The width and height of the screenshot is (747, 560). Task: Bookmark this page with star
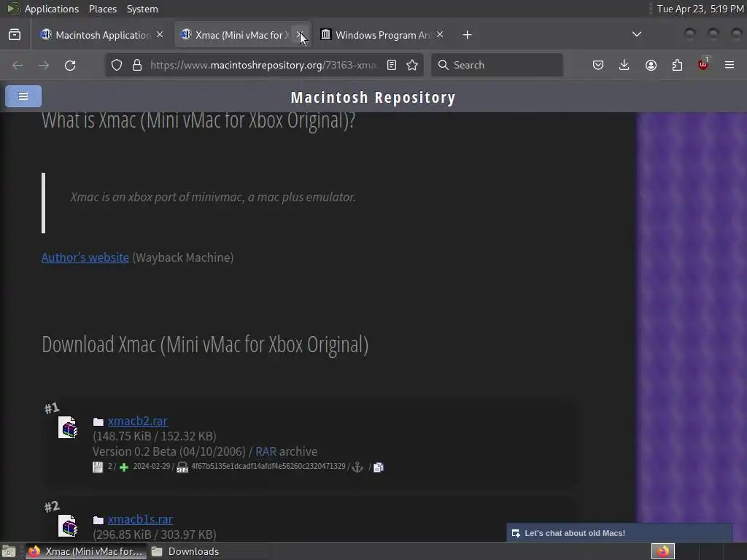coord(412,65)
